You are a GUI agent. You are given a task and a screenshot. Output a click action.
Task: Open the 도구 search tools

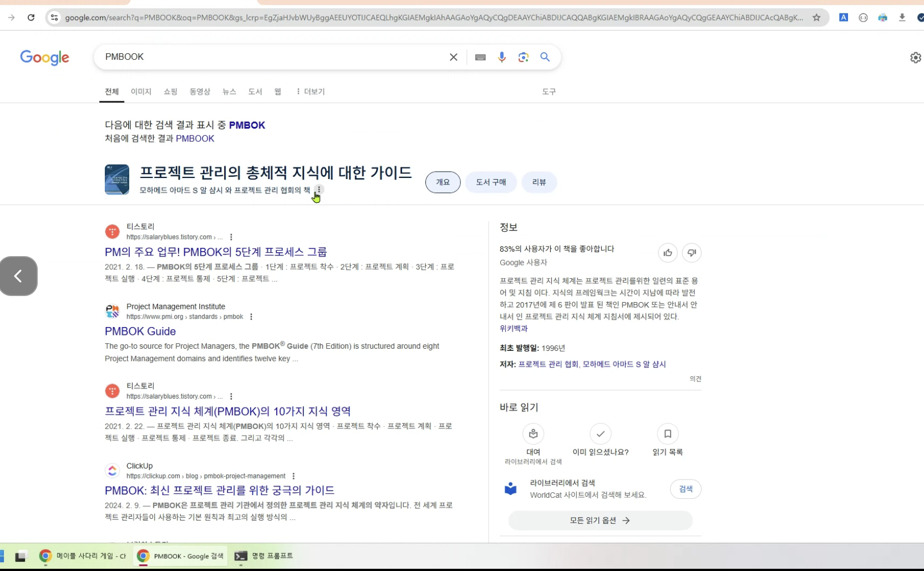coord(549,91)
